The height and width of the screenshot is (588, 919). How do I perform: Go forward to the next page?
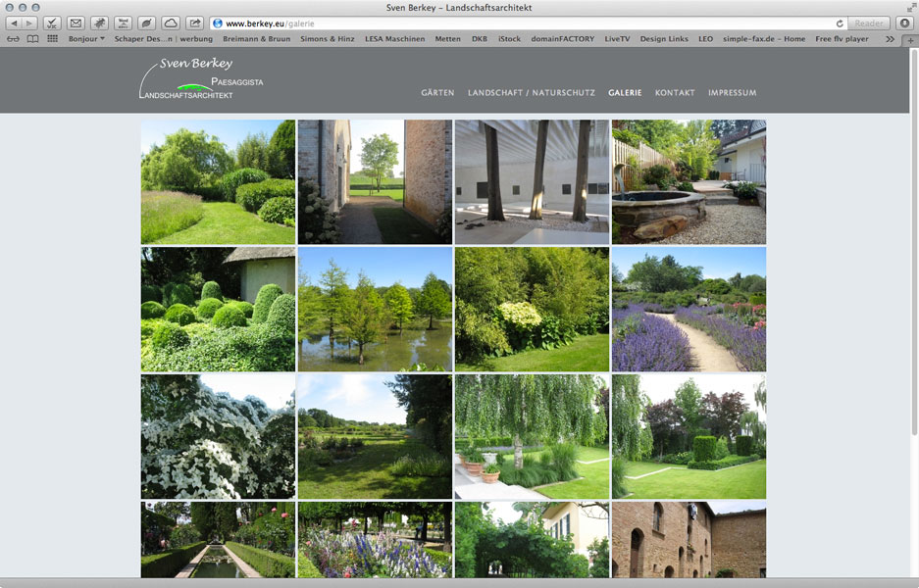(29, 24)
